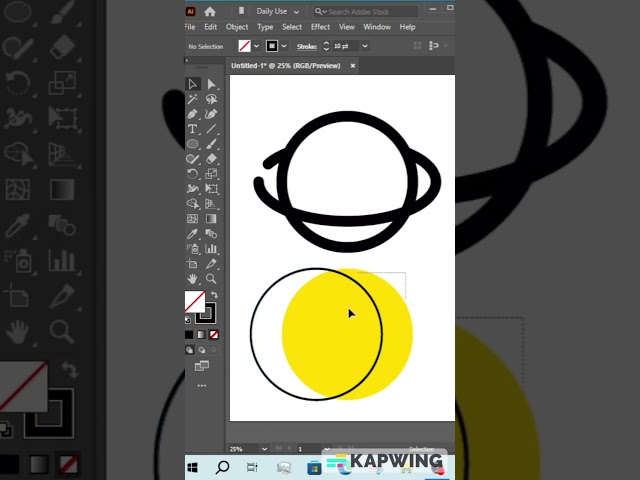Select the Eyedropper tool

pyautogui.click(x=193, y=233)
